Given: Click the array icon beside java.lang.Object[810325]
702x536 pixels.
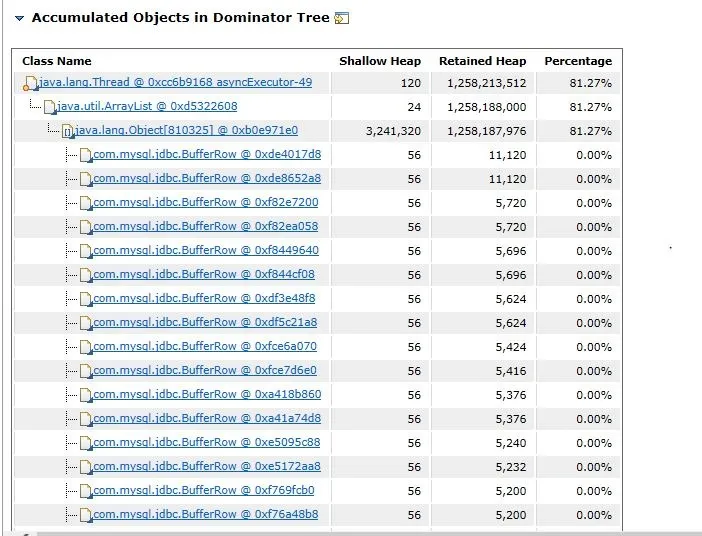Looking at the screenshot, I should [x=67, y=131].
